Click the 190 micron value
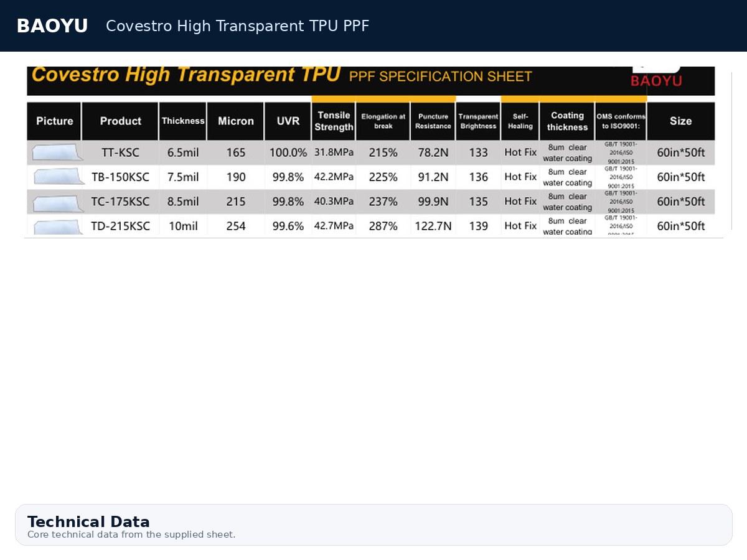 [x=236, y=177]
